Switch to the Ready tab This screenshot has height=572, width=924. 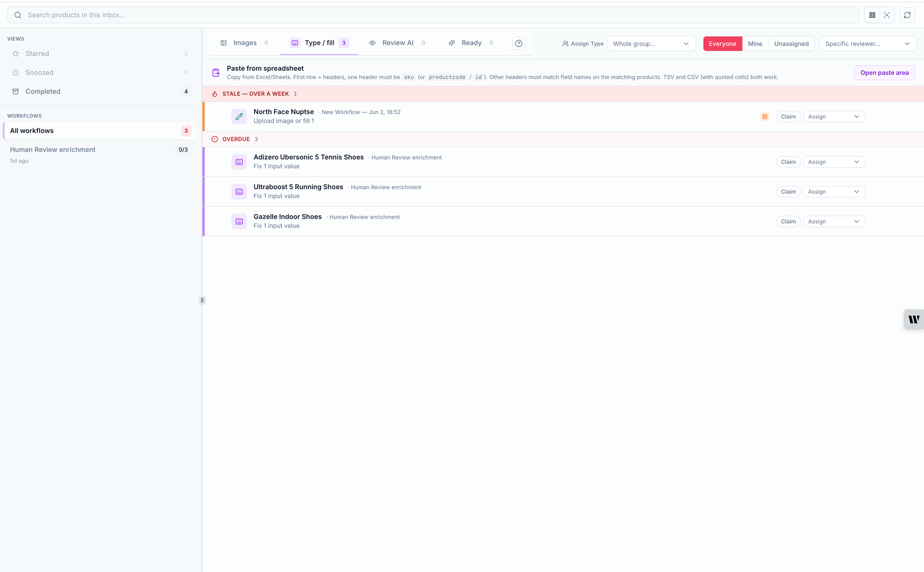(471, 43)
